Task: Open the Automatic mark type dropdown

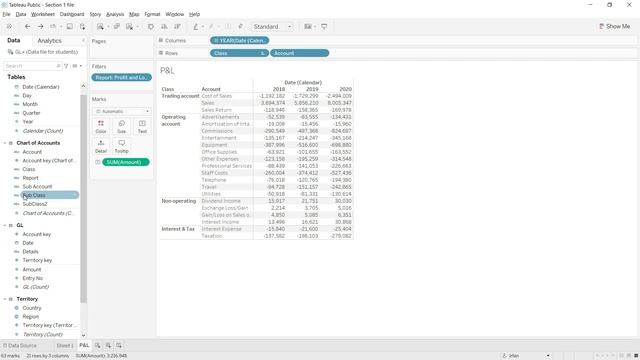Action: 122,111
